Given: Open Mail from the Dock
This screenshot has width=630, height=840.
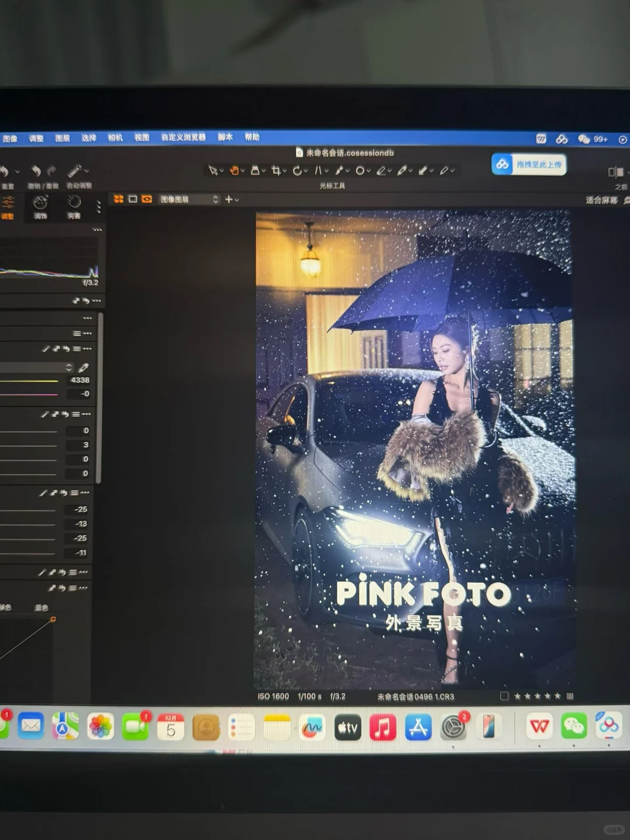Looking at the screenshot, I should click(30, 726).
